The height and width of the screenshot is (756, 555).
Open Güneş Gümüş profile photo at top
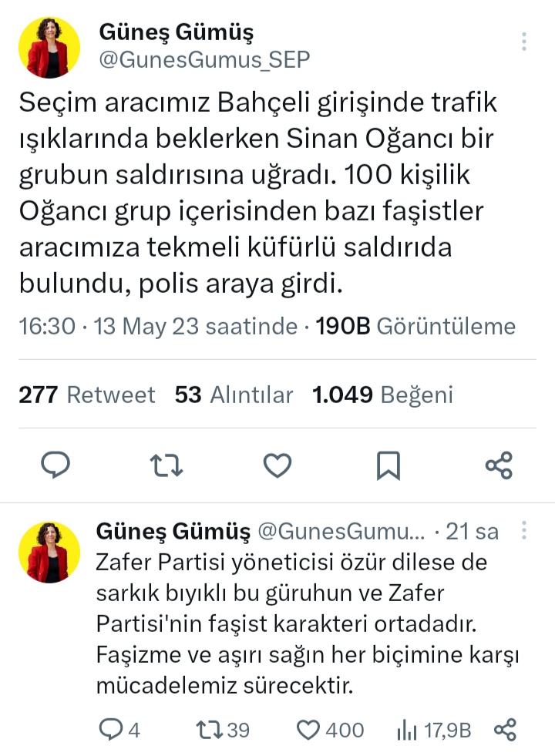(49, 48)
